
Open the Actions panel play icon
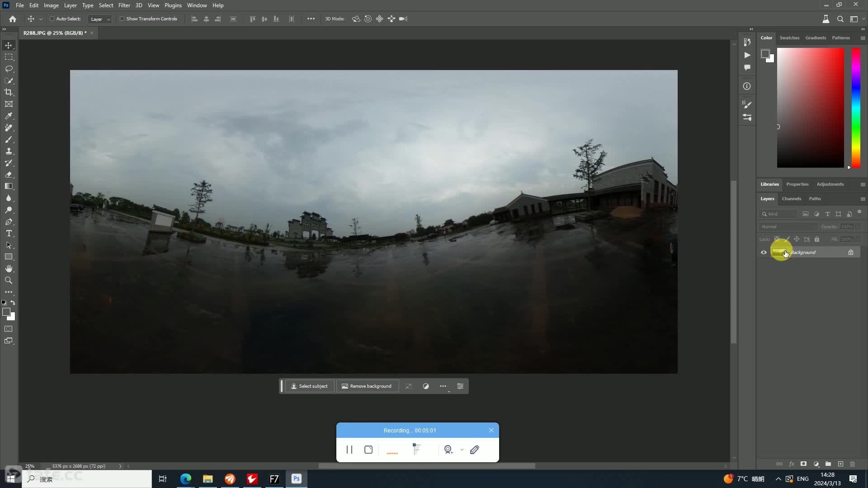pyautogui.click(x=747, y=55)
